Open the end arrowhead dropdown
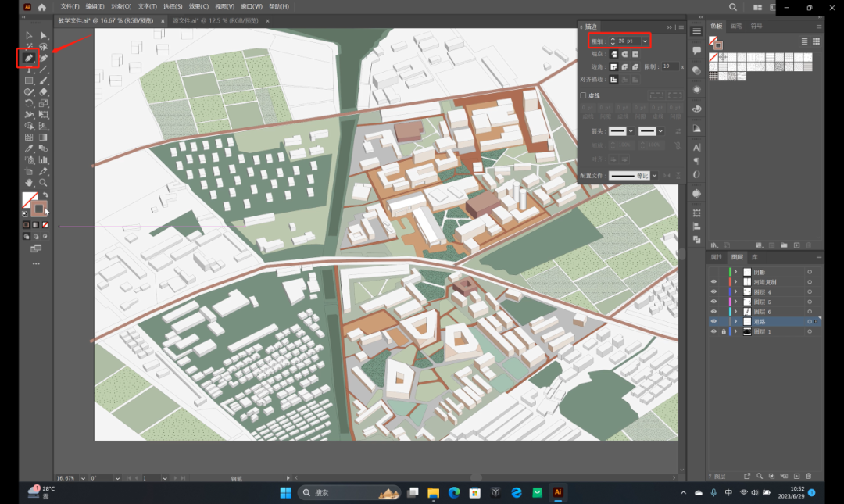 click(660, 131)
